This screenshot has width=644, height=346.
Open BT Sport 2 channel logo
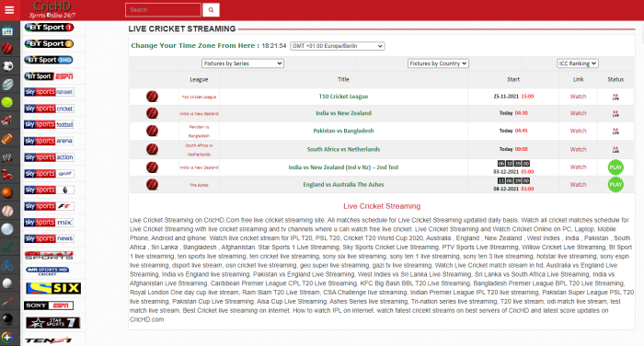(49, 43)
